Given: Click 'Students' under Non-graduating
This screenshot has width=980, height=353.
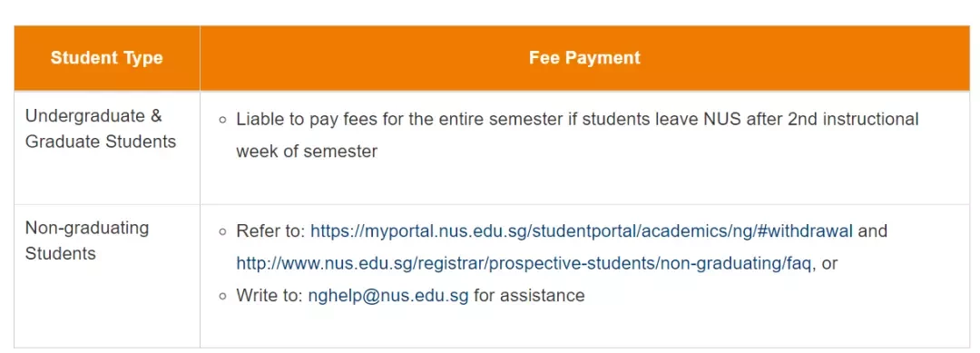Looking at the screenshot, I should (x=60, y=254).
